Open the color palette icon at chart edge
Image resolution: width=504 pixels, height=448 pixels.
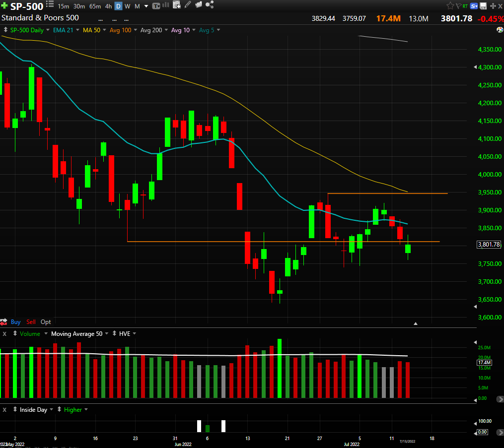tap(500, 30)
